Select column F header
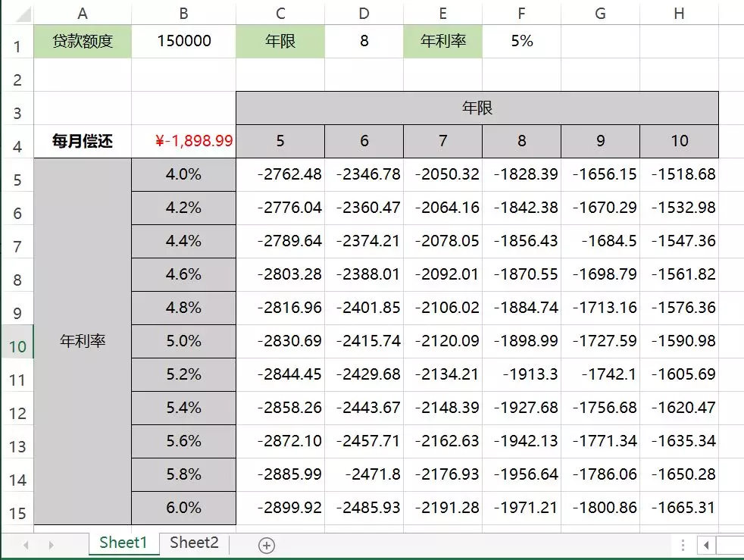This screenshot has height=560, width=744. 521,14
